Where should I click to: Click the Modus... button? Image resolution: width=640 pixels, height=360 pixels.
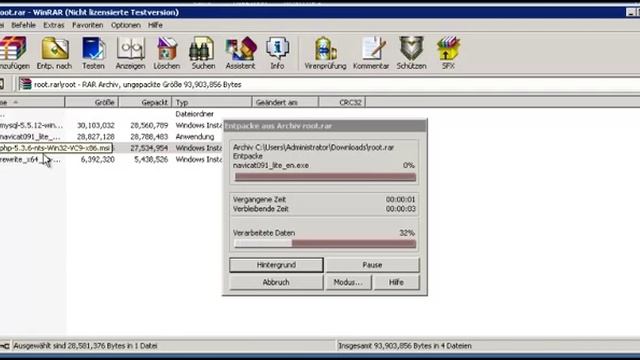348,282
